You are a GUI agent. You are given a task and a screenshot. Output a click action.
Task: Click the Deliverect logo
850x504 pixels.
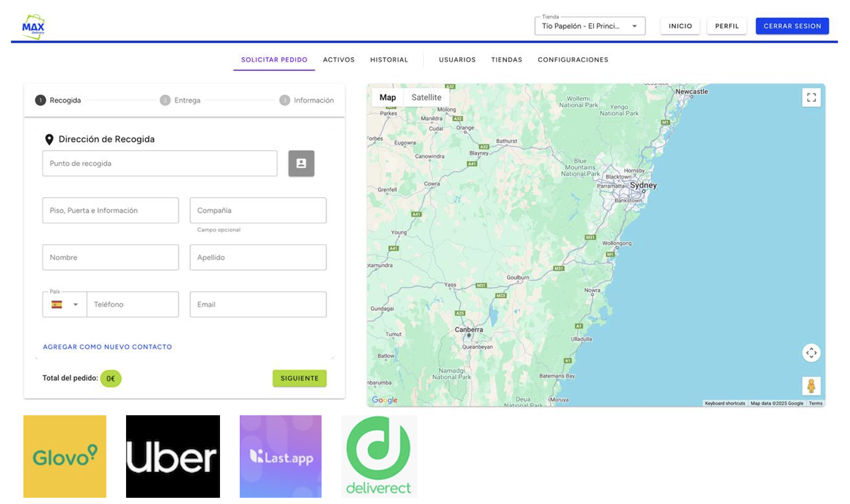[379, 456]
